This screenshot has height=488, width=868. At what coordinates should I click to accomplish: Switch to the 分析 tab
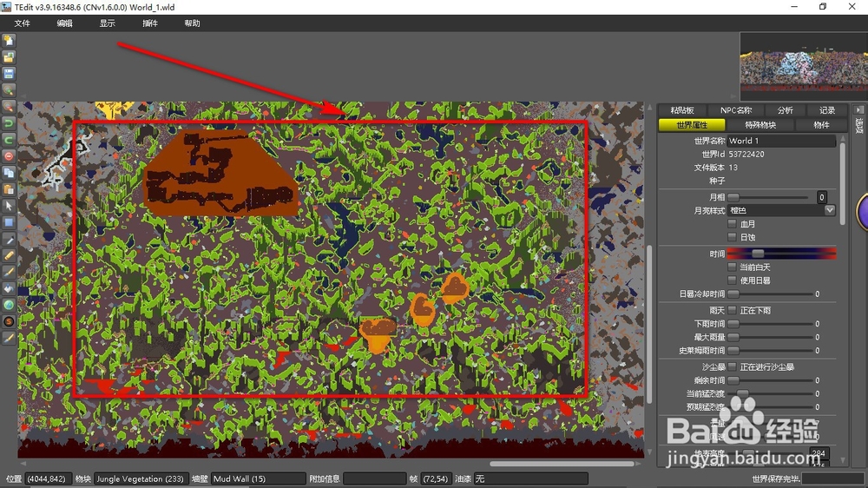click(x=785, y=110)
